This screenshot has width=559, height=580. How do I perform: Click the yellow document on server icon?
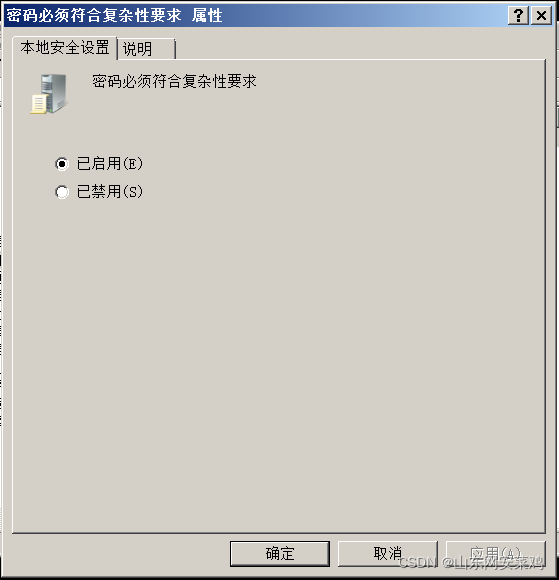(x=39, y=104)
